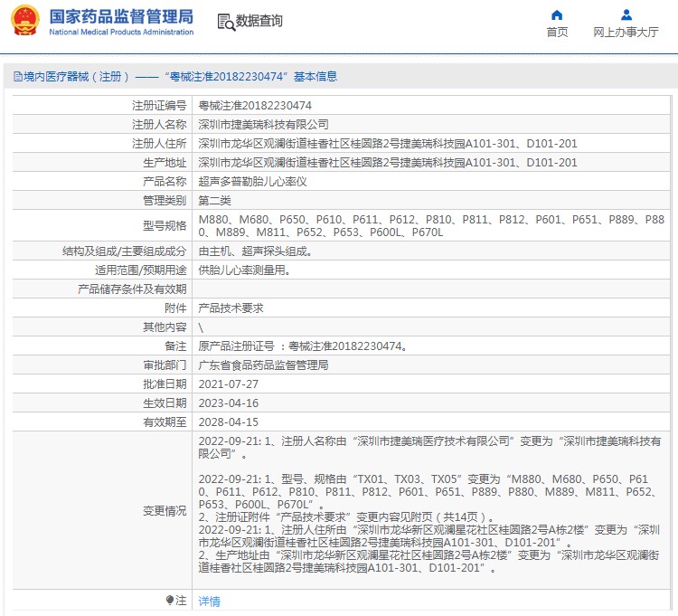
Task: Click the NMPA national emblem logo
Action: coord(25,20)
